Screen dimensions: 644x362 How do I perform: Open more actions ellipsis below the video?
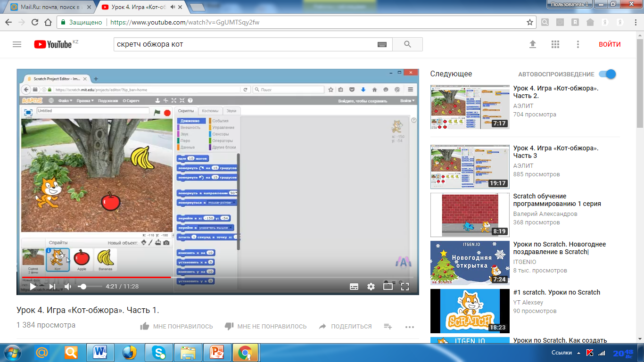(x=409, y=326)
